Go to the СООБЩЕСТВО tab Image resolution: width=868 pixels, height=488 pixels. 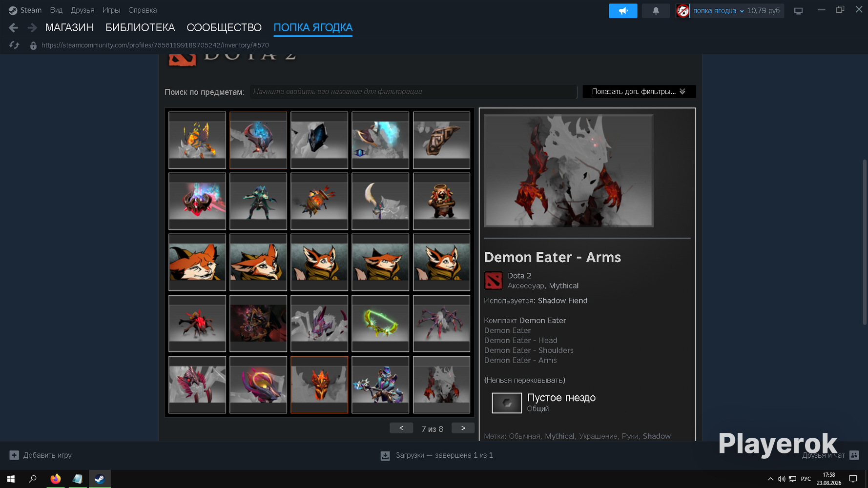coord(224,28)
